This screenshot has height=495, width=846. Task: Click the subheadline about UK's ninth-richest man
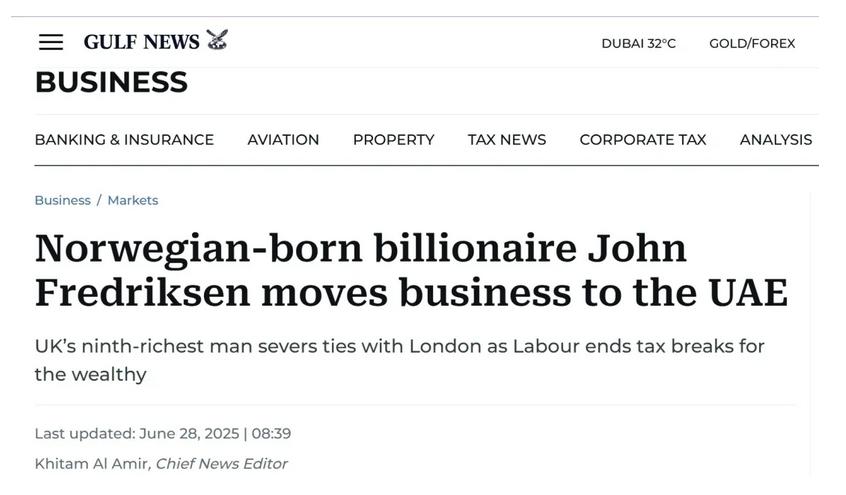[399, 360]
